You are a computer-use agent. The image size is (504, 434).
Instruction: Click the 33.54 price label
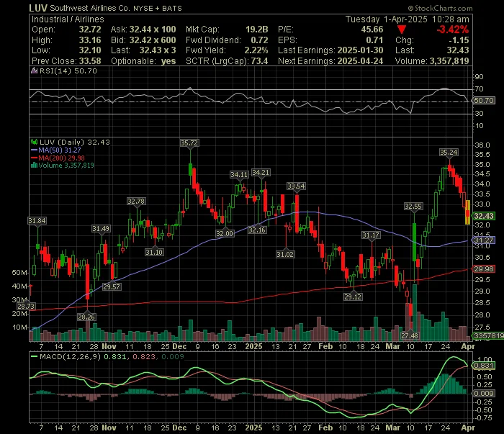point(296,186)
